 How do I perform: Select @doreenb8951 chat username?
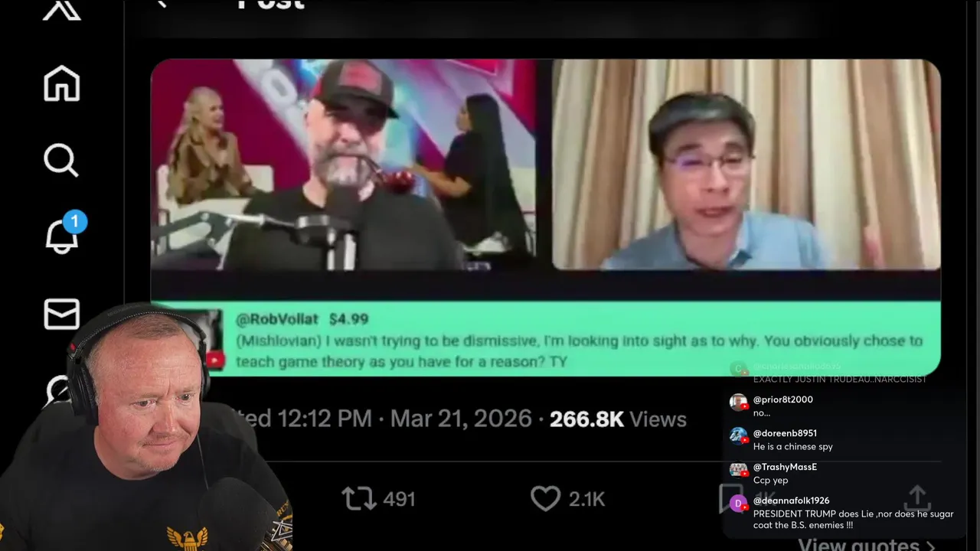pos(785,433)
